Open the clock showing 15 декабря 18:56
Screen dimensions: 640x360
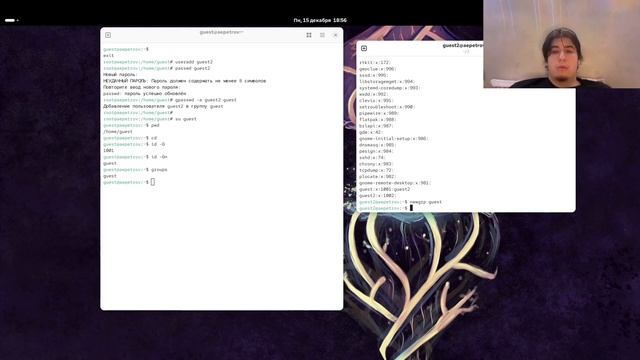(x=320, y=20)
